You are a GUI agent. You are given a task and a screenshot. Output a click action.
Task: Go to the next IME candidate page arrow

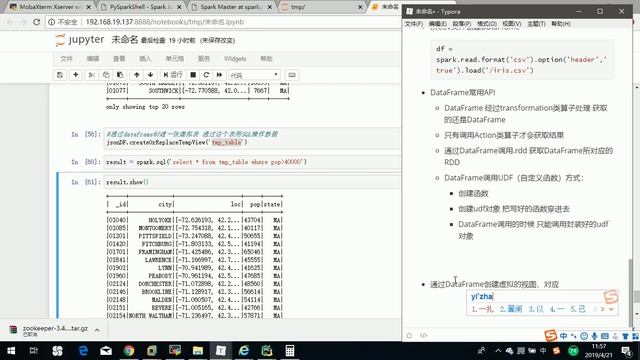602,309
